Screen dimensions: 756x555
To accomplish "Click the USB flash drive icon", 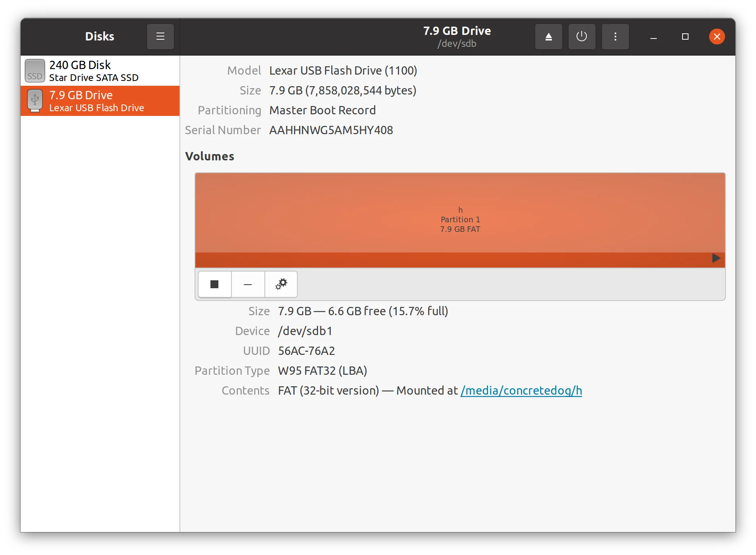I will coord(35,101).
